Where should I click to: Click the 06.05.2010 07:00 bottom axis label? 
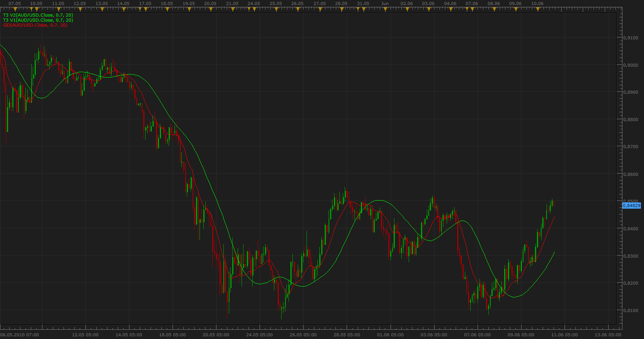[x=20, y=335]
